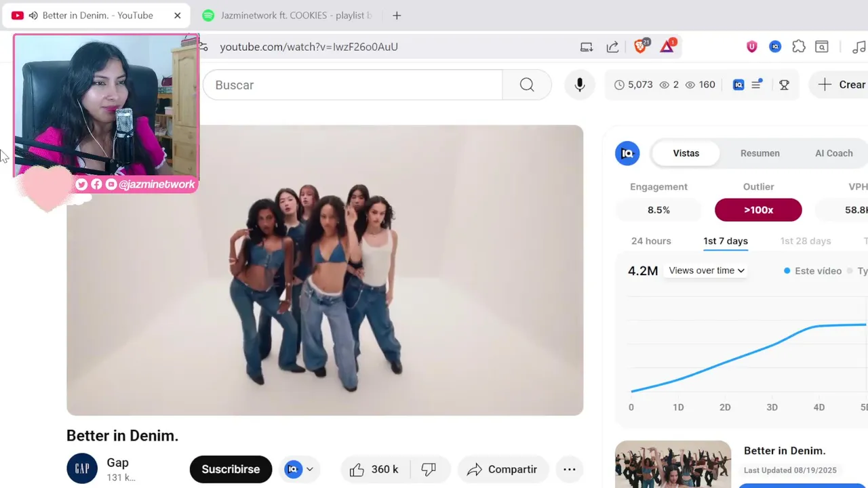This screenshot has width=868, height=488.
Task: Select the 24 hours range tab
Action: coord(651,241)
